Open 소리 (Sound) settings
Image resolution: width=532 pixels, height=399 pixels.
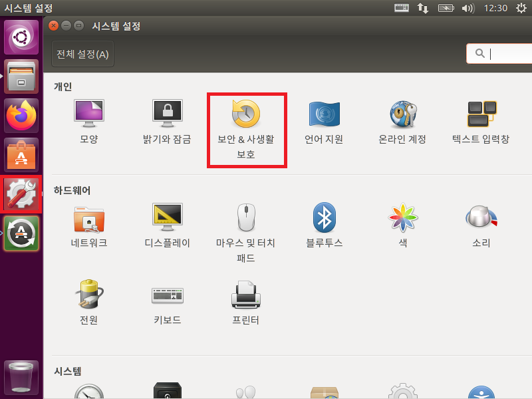[x=481, y=225]
